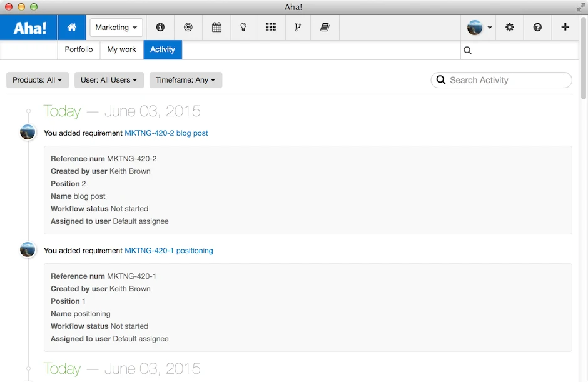Open the product info icon
588x382 pixels.
tap(161, 27)
